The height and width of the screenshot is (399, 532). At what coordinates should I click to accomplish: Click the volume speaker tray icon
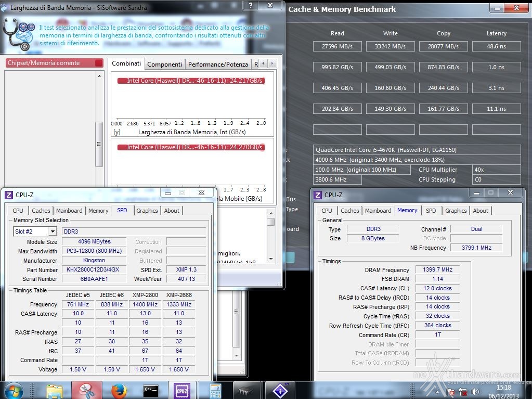(475, 392)
